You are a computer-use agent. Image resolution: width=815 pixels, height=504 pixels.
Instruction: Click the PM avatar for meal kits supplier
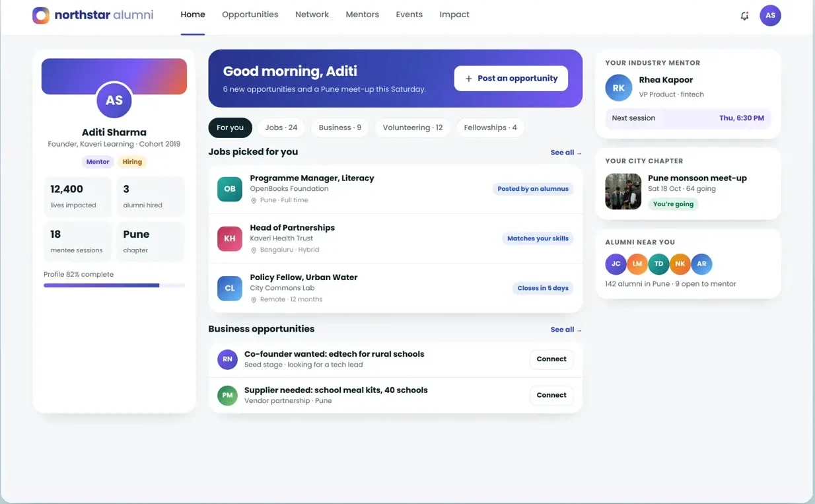[x=227, y=395]
